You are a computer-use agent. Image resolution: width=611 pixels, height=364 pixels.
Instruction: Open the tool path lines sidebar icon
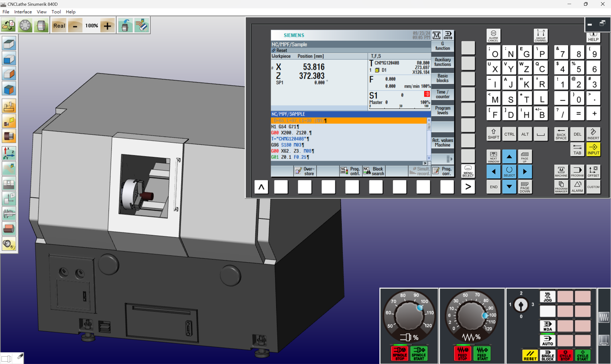9,169
